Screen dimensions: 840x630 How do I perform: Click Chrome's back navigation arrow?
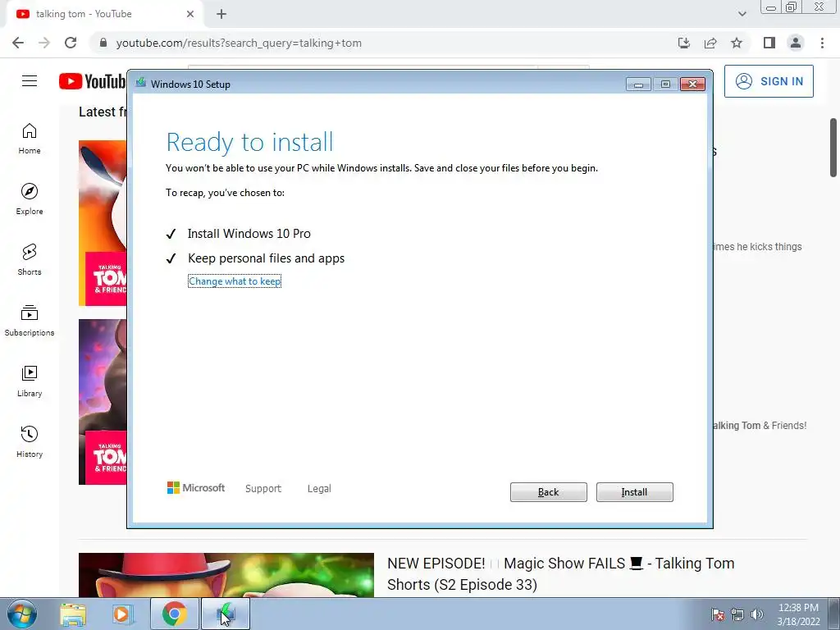(x=18, y=43)
